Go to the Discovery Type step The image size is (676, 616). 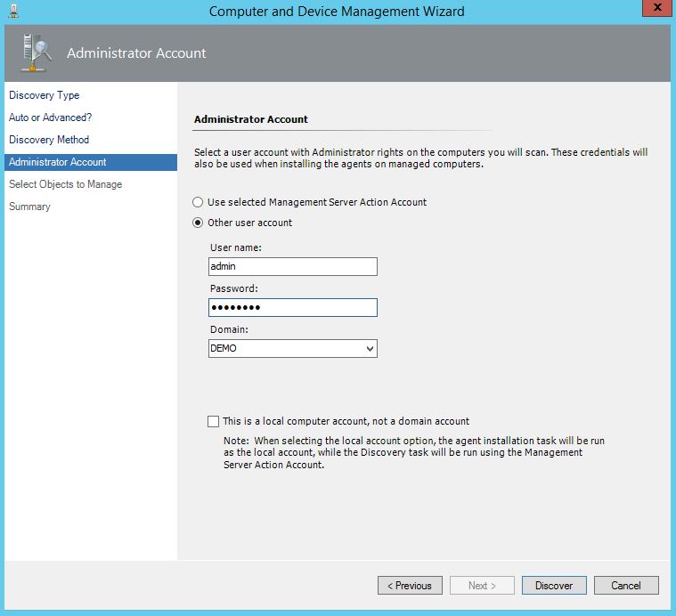pyautogui.click(x=44, y=95)
